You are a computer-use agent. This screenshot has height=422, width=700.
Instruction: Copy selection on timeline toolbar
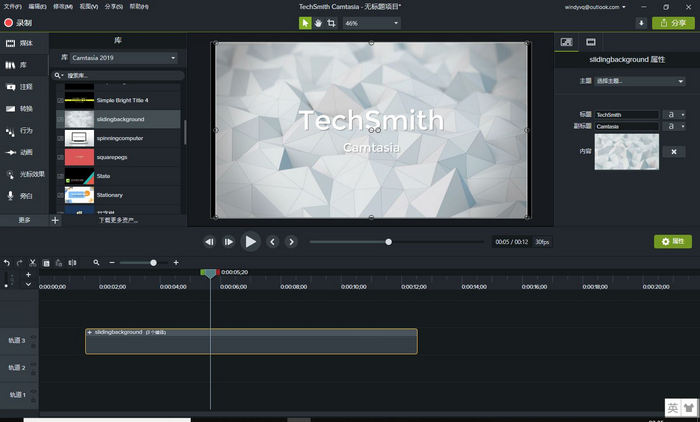click(46, 263)
